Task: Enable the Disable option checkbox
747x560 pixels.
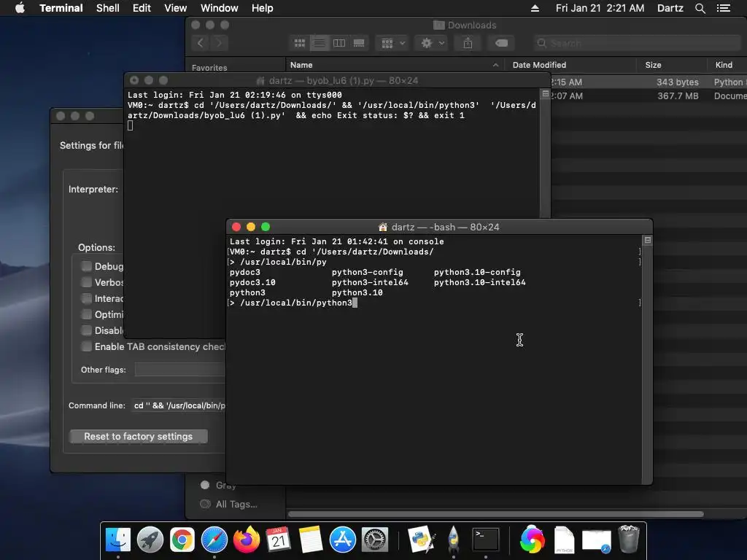Action: pyautogui.click(x=86, y=330)
